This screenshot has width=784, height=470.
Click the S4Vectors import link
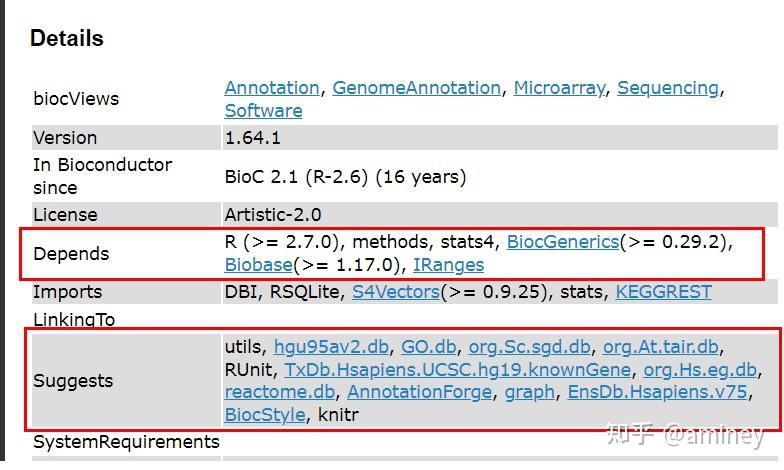click(x=395, y=292)
